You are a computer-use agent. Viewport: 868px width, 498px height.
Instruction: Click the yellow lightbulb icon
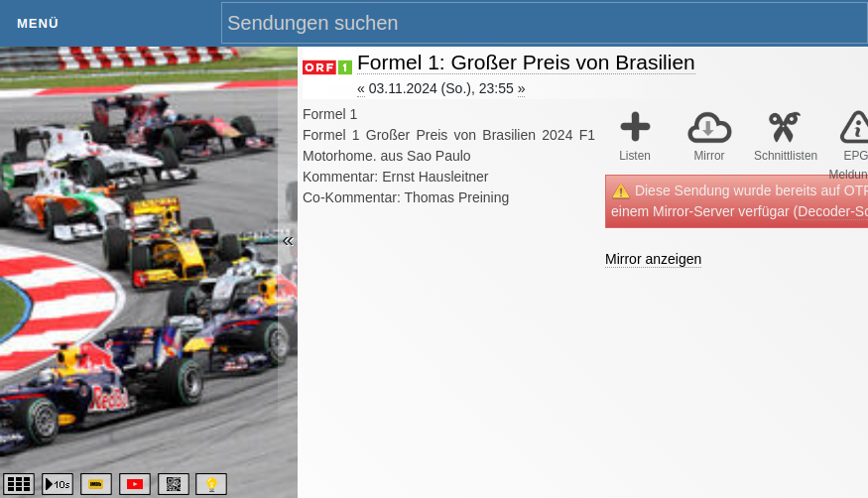click(x=211, y=484)
